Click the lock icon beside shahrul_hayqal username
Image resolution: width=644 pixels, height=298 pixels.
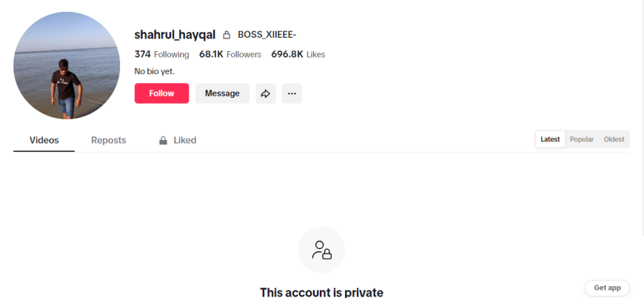coord(227,36)
